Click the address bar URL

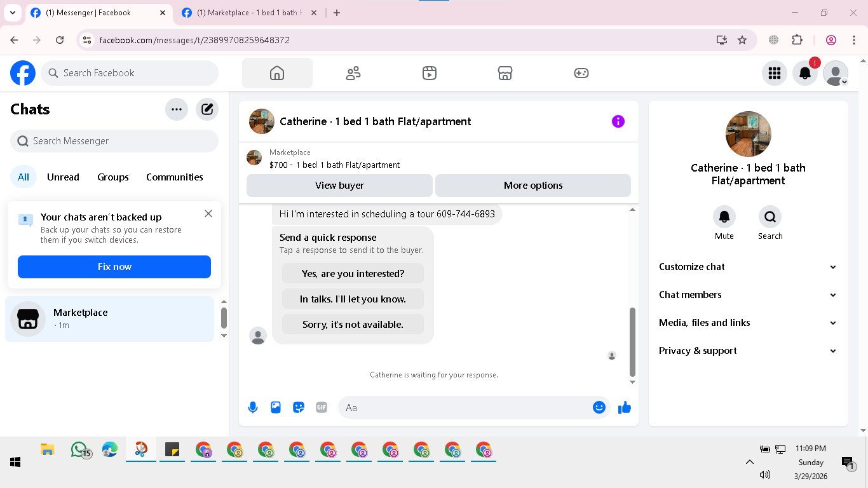[194, 40]
